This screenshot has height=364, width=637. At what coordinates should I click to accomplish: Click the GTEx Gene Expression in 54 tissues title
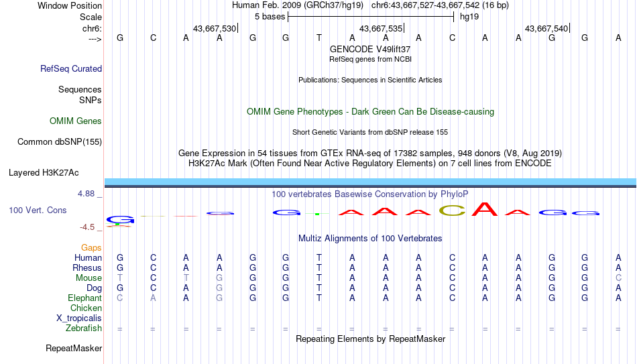click(x=370, y=153)
